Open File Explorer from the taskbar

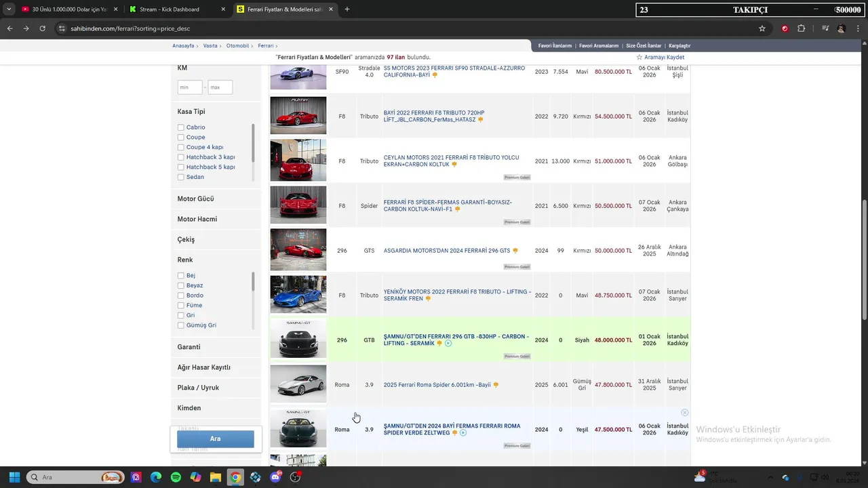[x=215, y=477]
